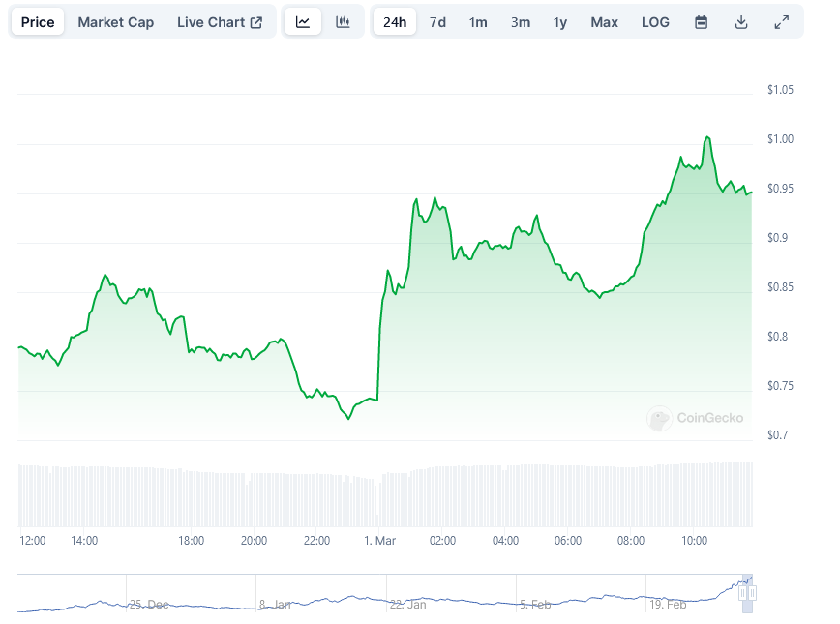Expand chart to fullscreen
840x624 pixels.
point(782,22)
